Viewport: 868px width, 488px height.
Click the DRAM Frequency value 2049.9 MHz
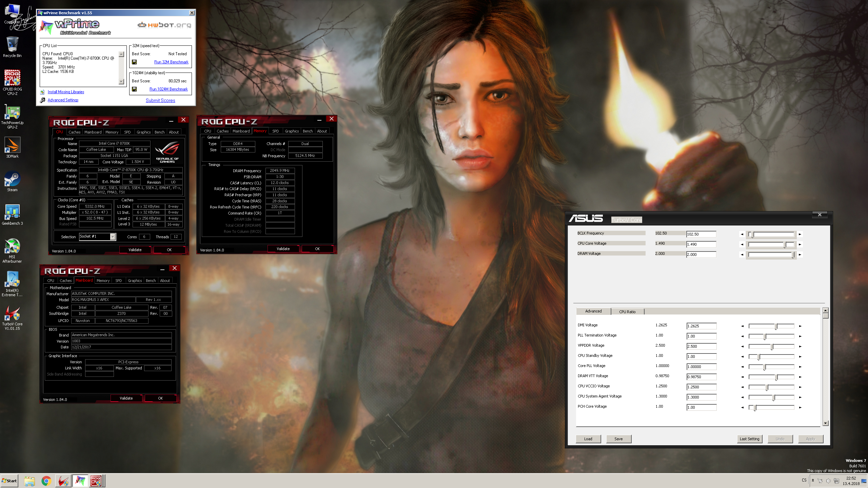coord(280,170)
